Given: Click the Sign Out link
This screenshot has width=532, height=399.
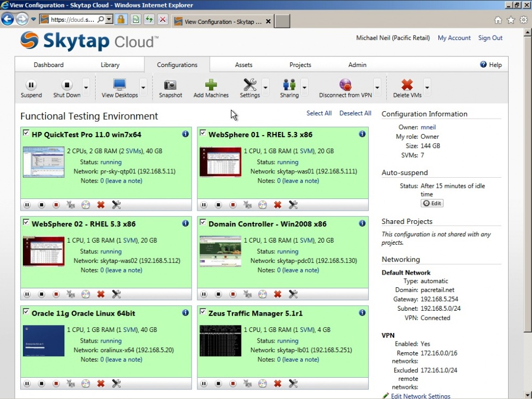Looking at the screenshot, I should [x=491, y=38].
